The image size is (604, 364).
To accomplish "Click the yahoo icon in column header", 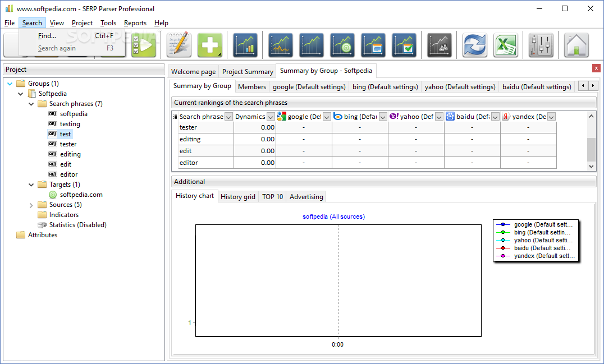I will (394, 116).
